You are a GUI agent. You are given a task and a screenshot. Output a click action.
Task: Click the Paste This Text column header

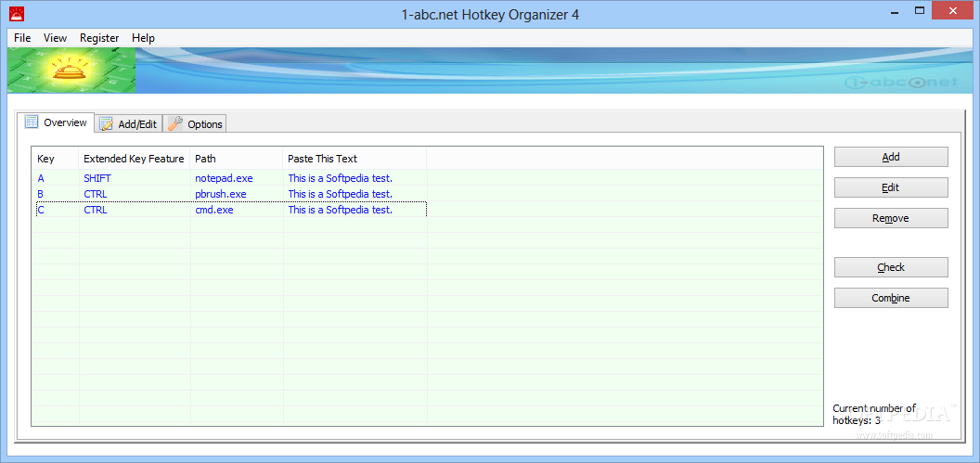355,159
